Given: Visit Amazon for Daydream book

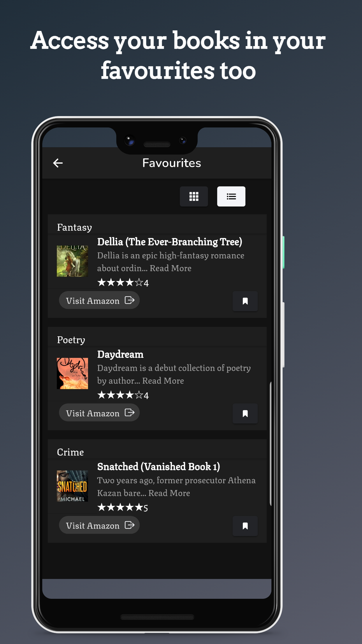Looking at the screenshot, I should (x=99, y=412).
